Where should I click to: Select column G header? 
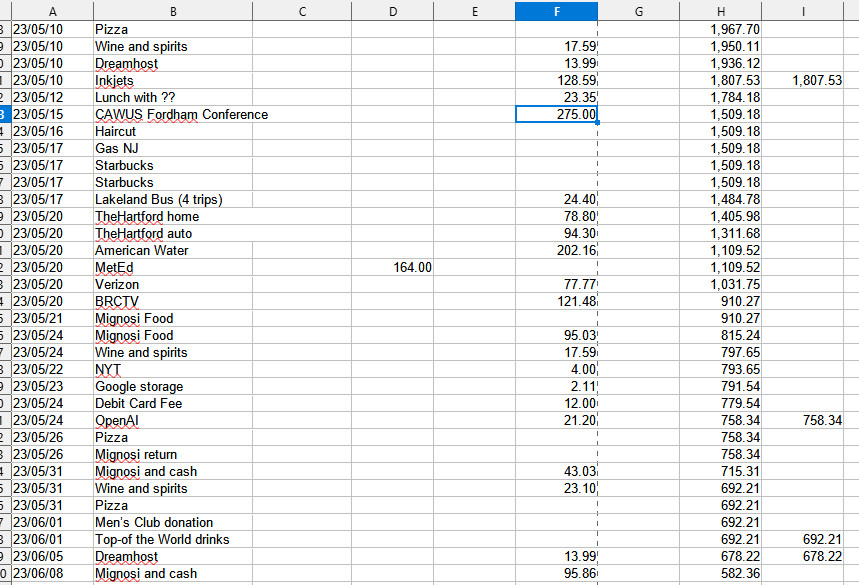click(x=639, y=12)
